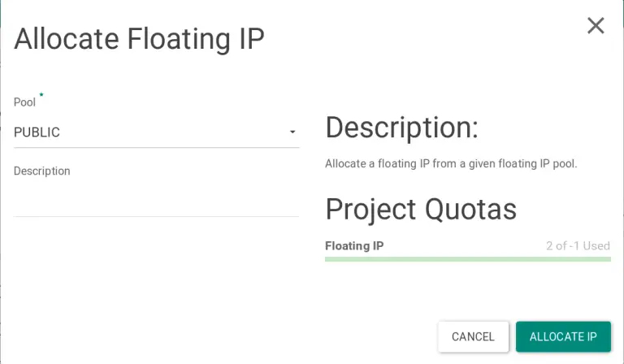The height and width of the screenshot is (364, 624).
Task: Confirm with the Allocate IP button
Action: [563, 336]
